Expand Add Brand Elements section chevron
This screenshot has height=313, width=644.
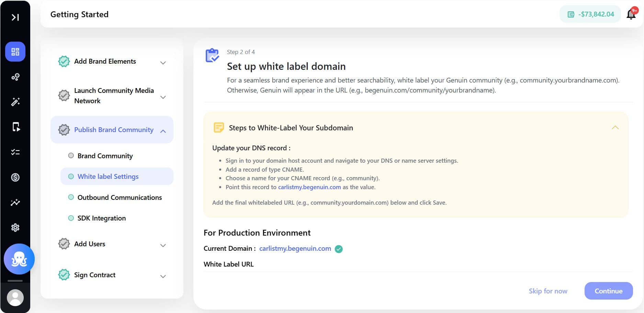coord(163,63)
